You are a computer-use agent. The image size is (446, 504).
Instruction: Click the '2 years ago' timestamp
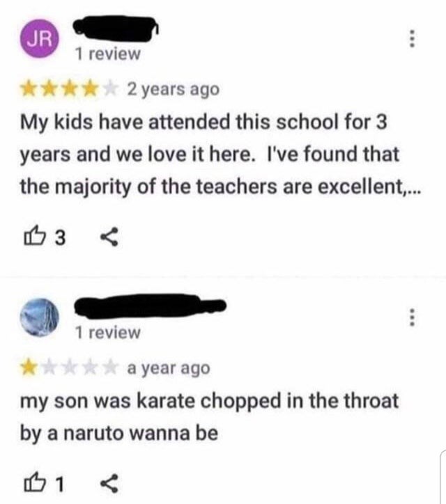click(x=174, y=89)
